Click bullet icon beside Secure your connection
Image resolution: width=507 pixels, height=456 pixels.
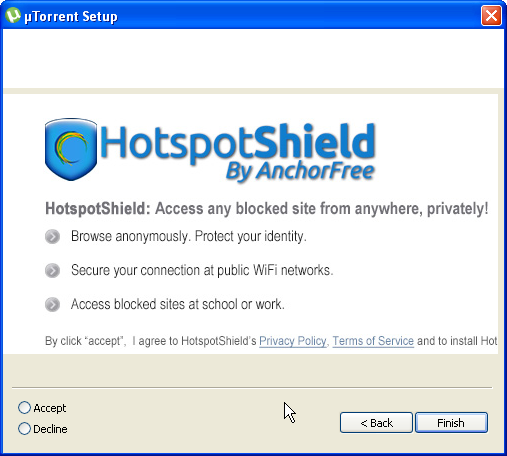(52, 270)
